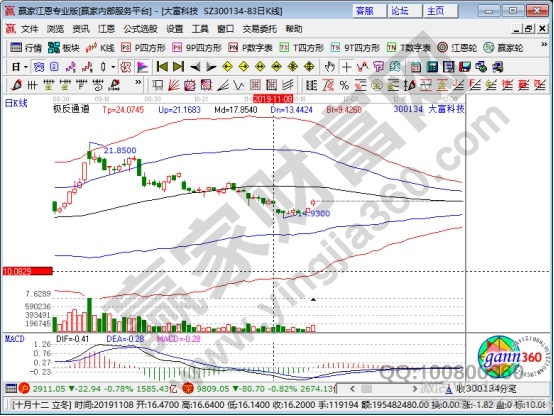Viewport: 554px width, 416px height.
Task: Open the 江恩 menu
Action: tap(106, 29)
